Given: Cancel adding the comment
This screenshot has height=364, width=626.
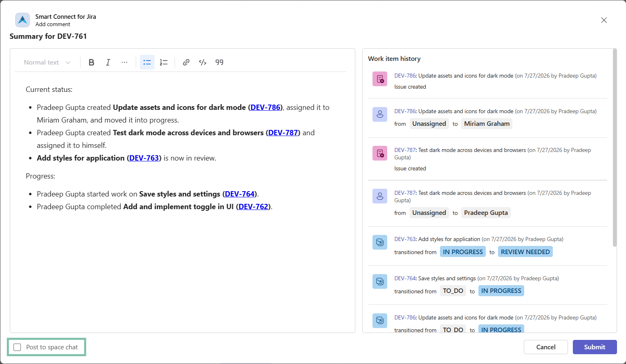Looking at the screenshot, I should point(546,347).
